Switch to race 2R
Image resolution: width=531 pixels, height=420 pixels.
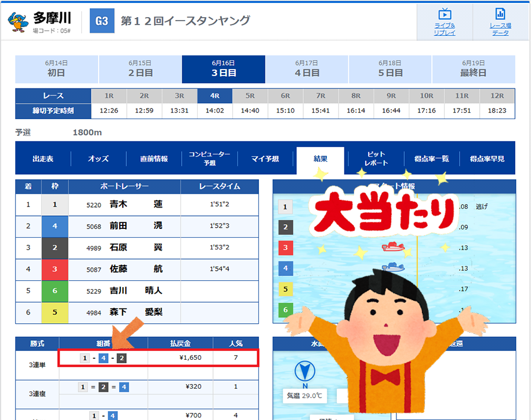pyautogui.click(x=145, y=96)
